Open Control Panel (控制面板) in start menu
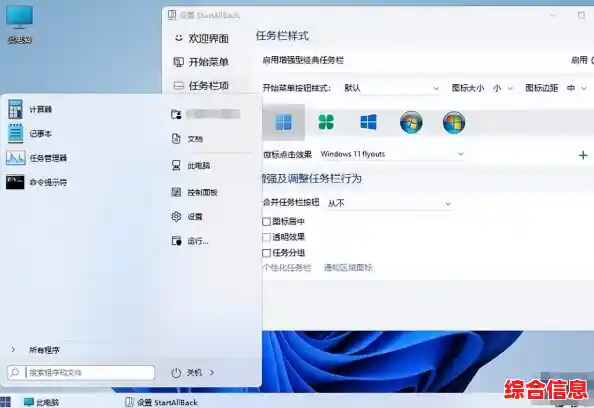 194,192
